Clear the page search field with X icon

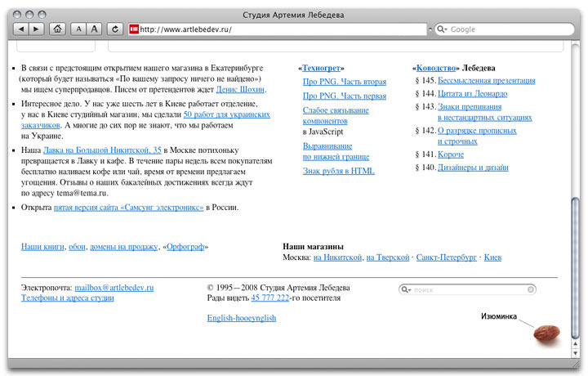click(x=531, y=289)
